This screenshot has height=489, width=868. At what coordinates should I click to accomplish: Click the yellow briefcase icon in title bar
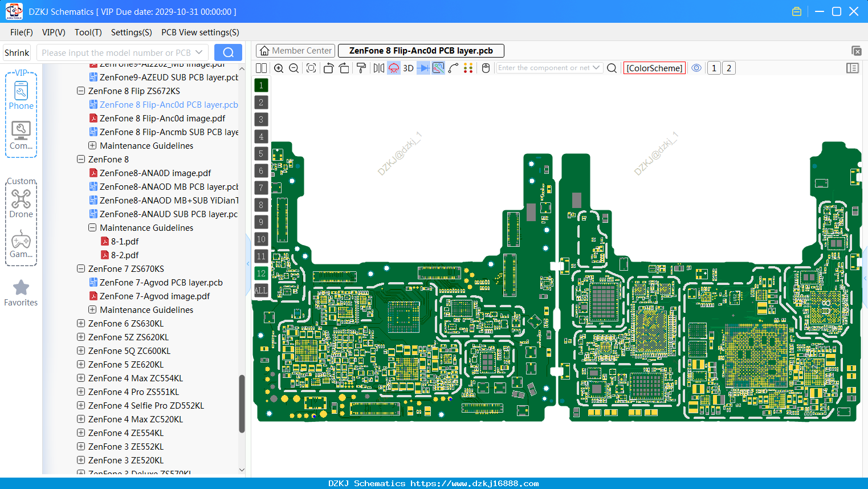coord(797,11)
